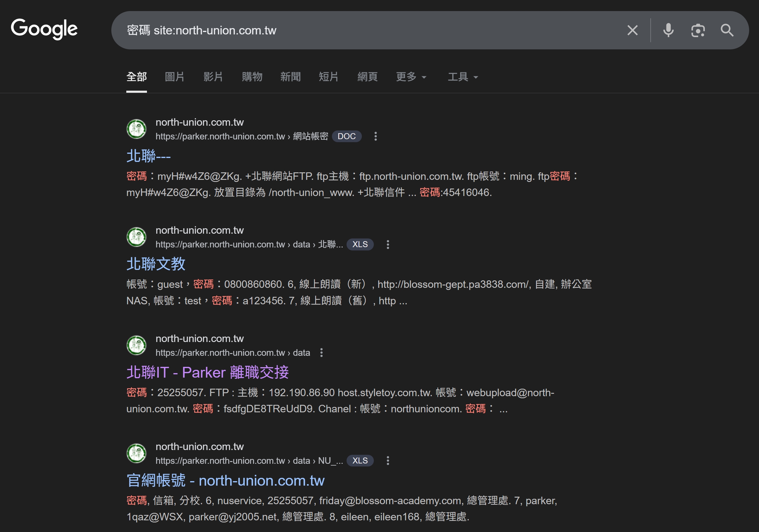
Task: Click the XLS badge on the 北聯文教 result
Action: pyautogui.click(x=360, y=244)
